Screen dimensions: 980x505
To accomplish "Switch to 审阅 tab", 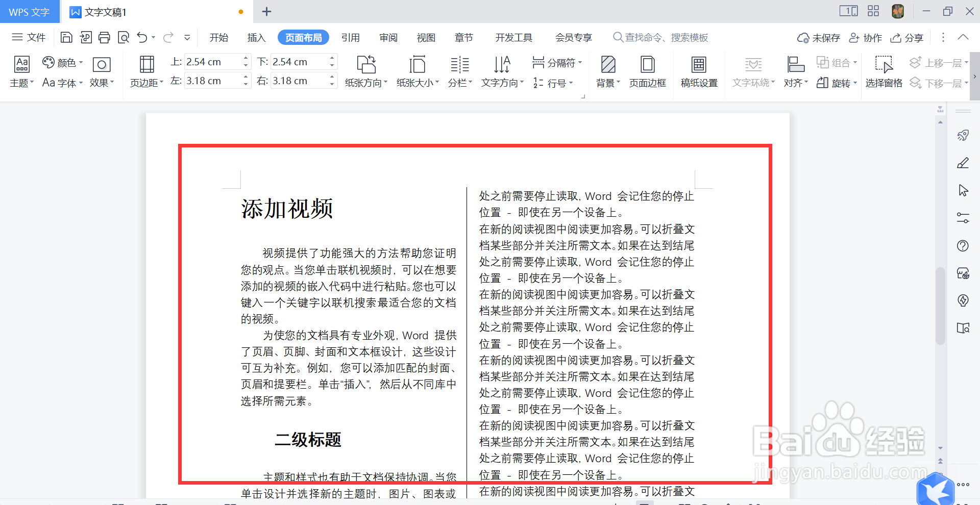I will 388,37.
